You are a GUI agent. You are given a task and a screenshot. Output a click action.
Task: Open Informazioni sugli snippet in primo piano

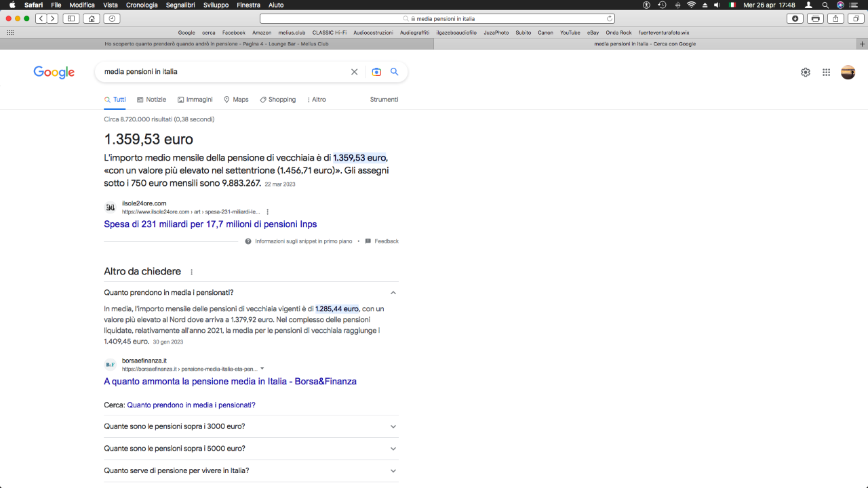pyautogui.click(x=299, y=241)
